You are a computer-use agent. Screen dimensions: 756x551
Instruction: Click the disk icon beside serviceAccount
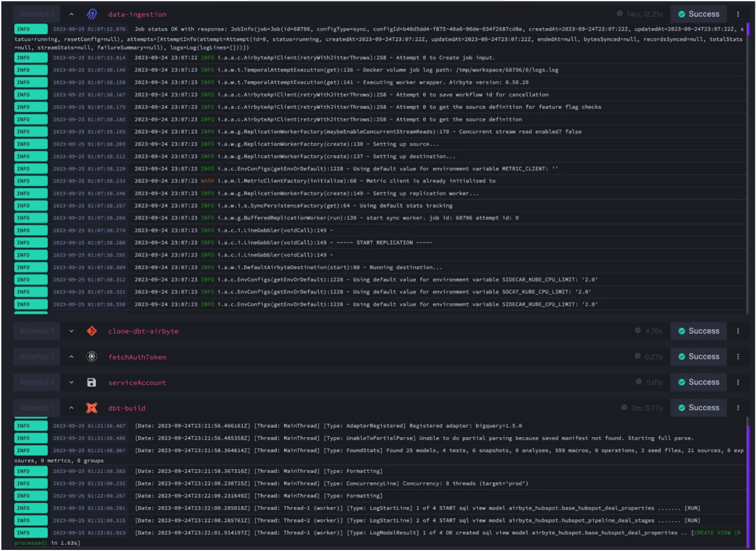point(92,382)
